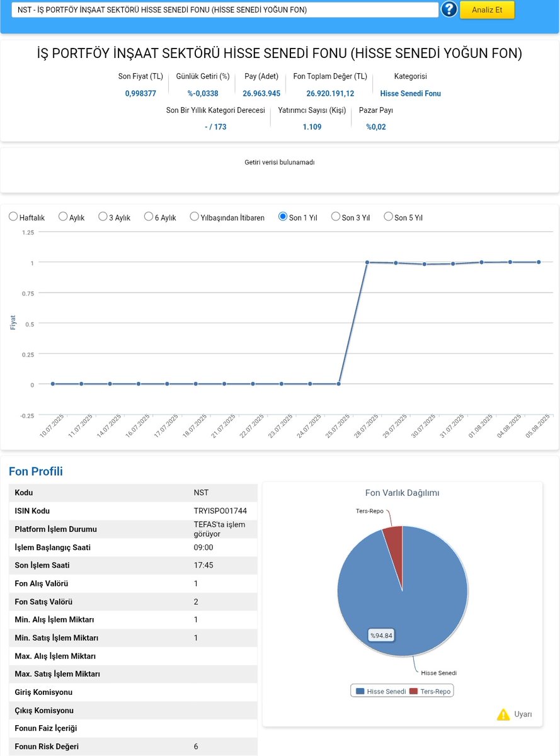This screenshot has width=560, height=756.
Task: Click the %94.84 pie chart label
Action: pyautogui.click(x=382, y=636)
